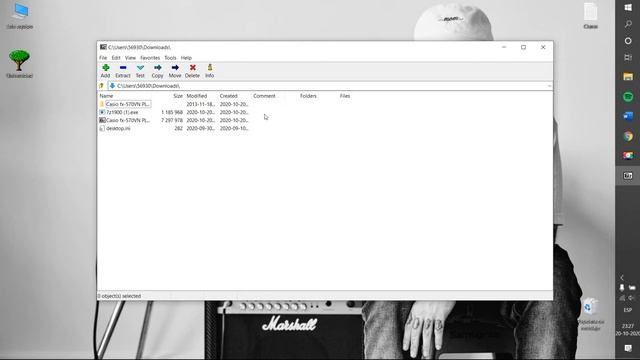
Task: Click the Move toolbar button
Action: click(175, 71)
